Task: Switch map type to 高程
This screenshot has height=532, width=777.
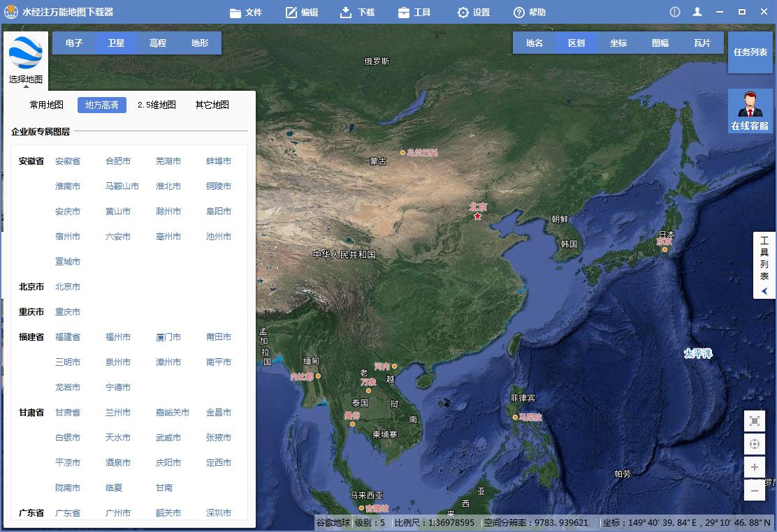Action: [x=158, y=43]
